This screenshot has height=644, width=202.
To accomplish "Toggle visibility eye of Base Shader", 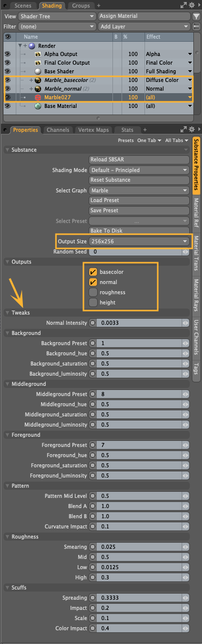I will [7, 71].
